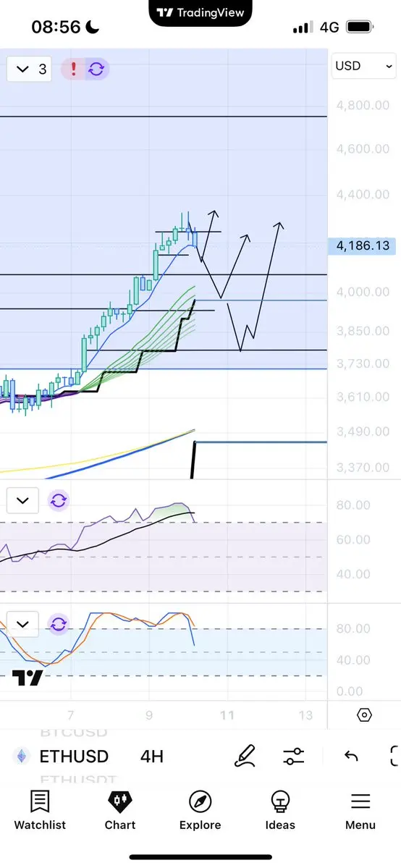The height and width of the screenshot is (868, 401).
Task: Switch to the Explore tab
Action: click(x=200, y=810)
